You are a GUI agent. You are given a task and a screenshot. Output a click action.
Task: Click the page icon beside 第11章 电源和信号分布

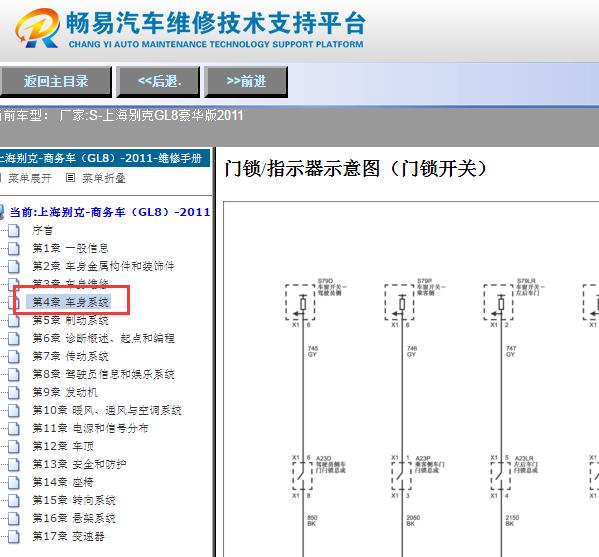pyautogui.click(x=14, y=428)
